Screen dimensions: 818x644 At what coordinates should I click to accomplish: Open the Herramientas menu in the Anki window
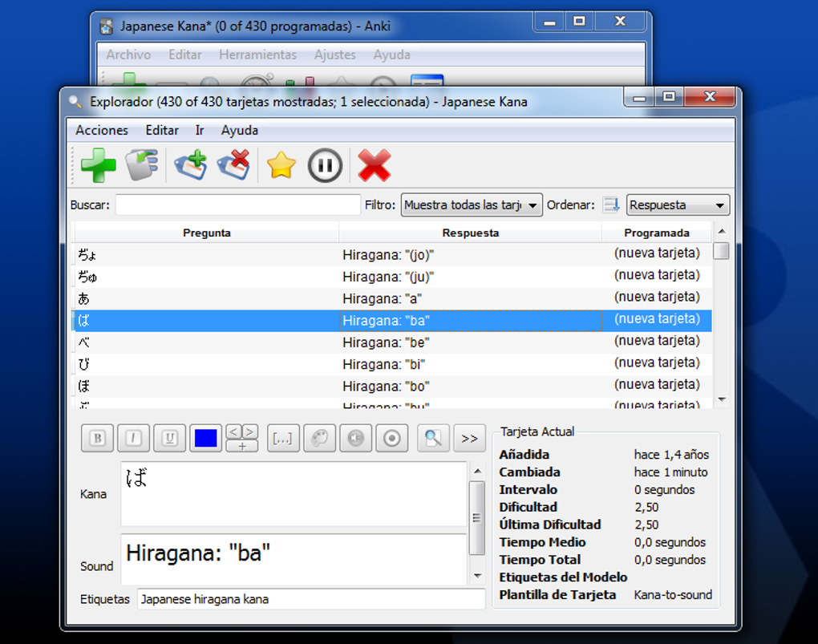coord(257,55)
